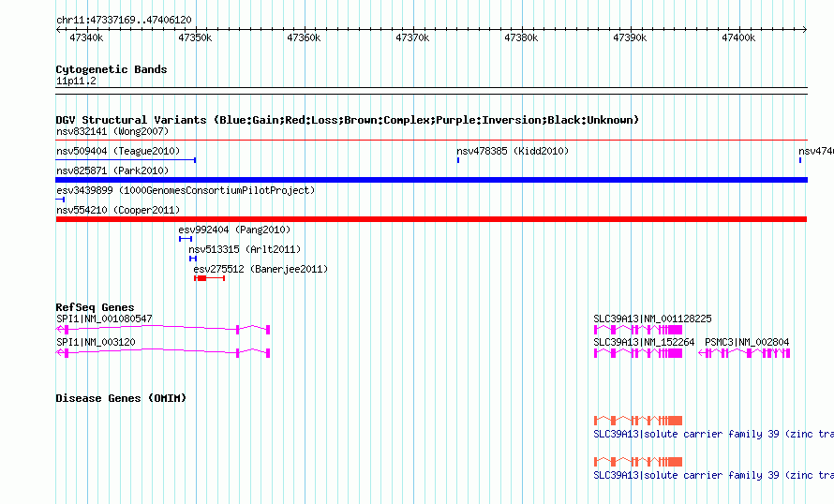Open PSMC3|NM_002804 transcript label
Screen dimensions: 834x504
click(x=747, y=342)
